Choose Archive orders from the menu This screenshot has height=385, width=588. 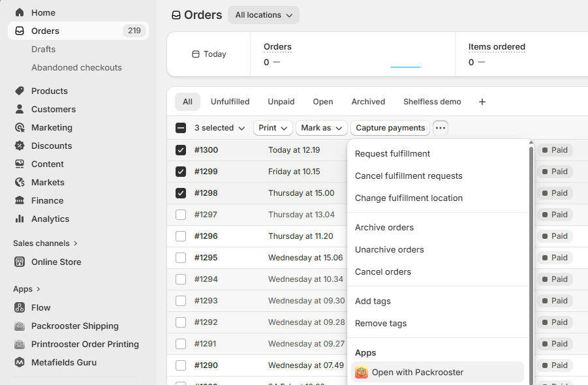click(384, 227)
